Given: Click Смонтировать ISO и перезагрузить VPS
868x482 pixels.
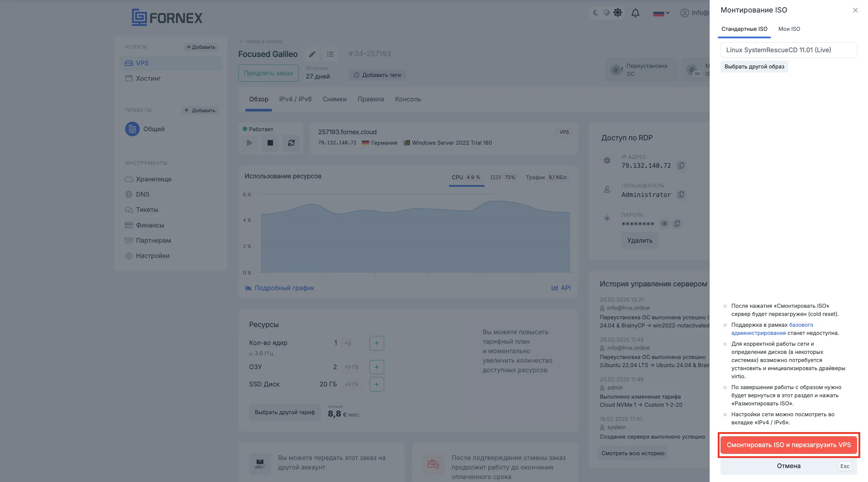Looking at the screenshot, I should 789,445.
